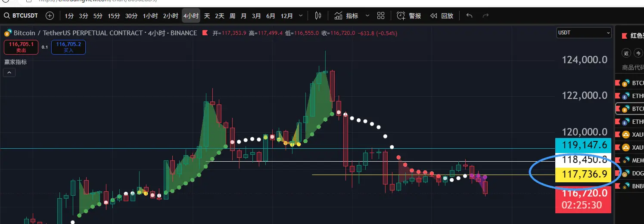Screen dimensions: 644x224
Task: Select the 2小时 interval
Action: tap(171, 16)
